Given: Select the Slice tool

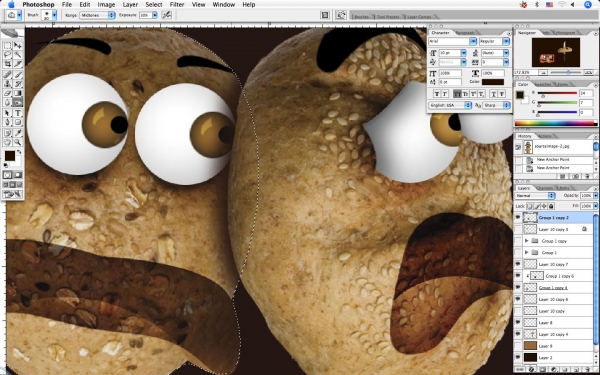Looking at the screenshot, I should (18, 64).
